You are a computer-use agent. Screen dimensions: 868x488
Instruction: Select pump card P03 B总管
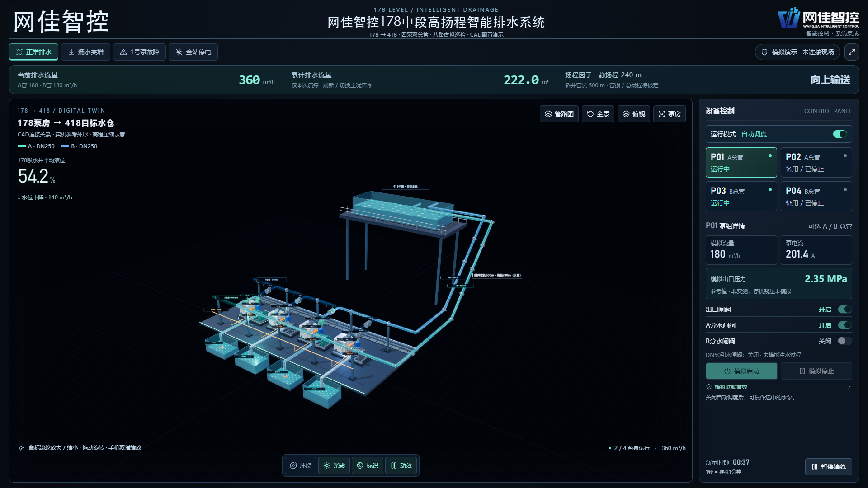741,197
